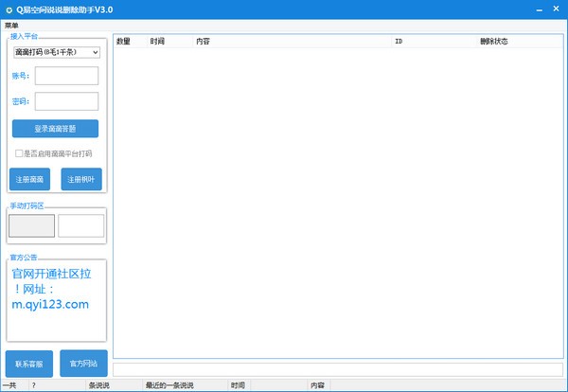Open the 官方网站 official website button
Viewport: 568px width, 392px height.
(83, 364)
